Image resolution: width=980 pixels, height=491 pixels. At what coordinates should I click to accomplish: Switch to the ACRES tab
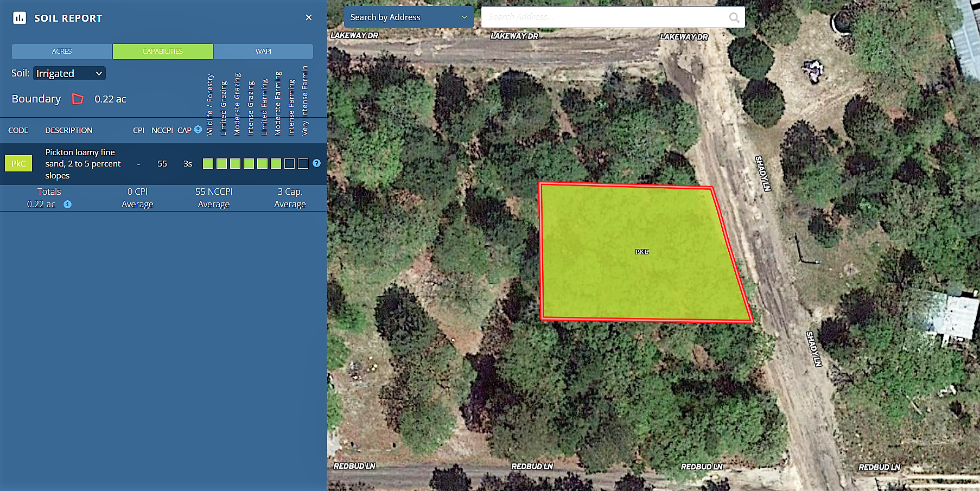point(62,52)
